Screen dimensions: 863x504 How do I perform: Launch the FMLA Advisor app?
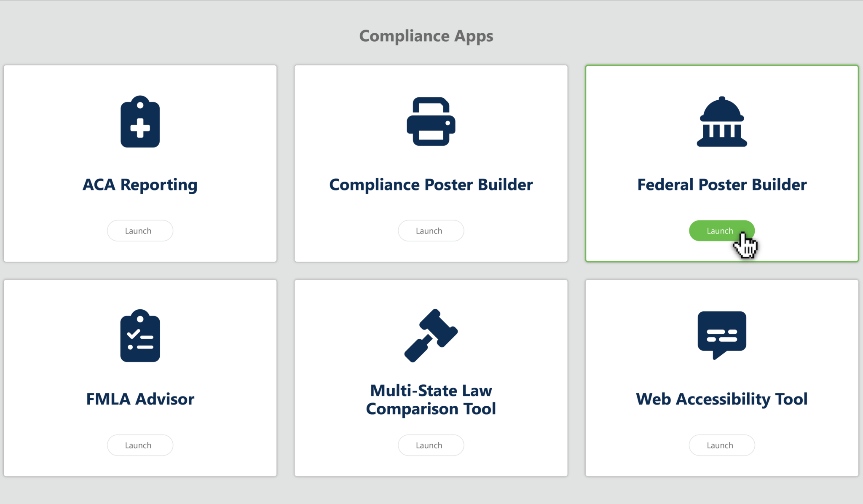click(140, 445)
